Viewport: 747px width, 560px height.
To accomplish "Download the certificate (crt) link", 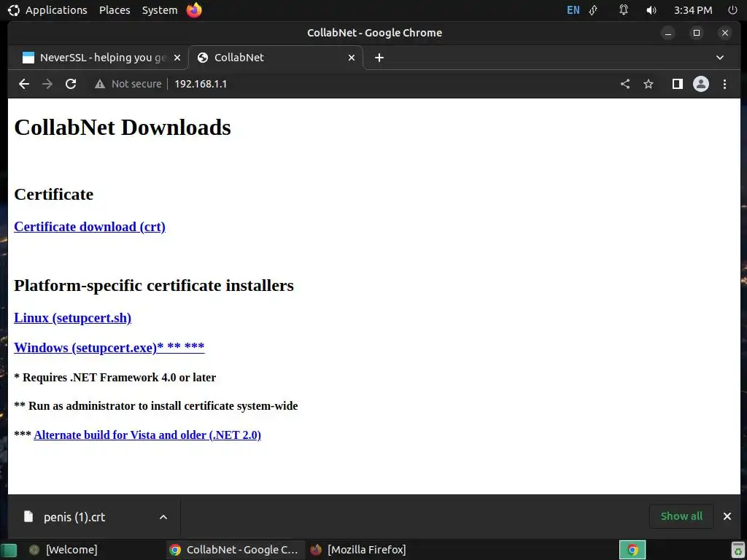I will point(90,227).
